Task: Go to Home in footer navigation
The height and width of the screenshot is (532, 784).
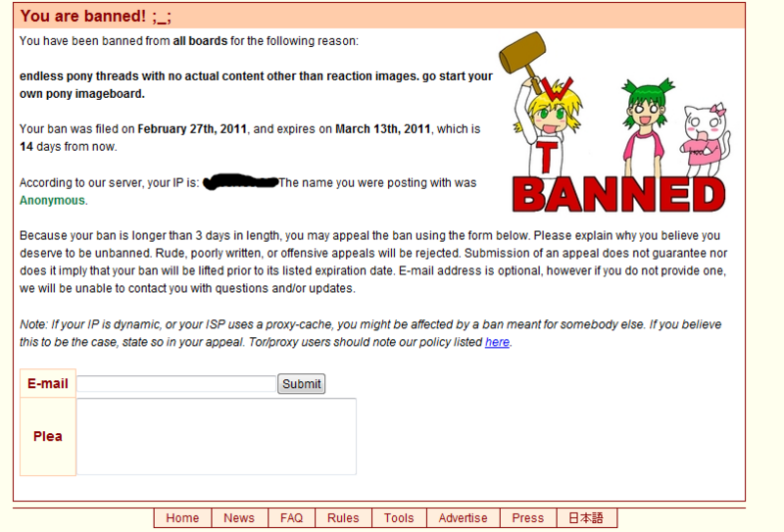Action: 182,518
